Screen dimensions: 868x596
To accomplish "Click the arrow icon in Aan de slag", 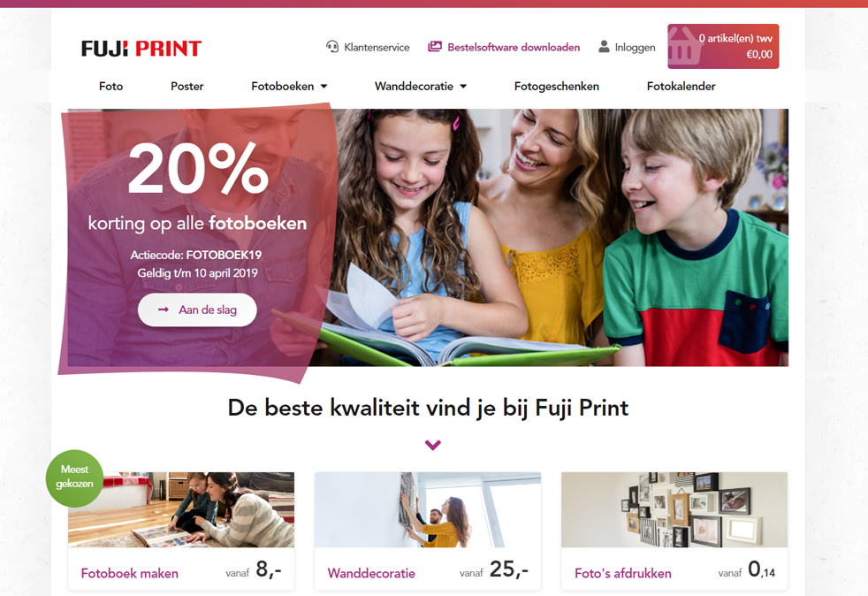I will point(164,309).
